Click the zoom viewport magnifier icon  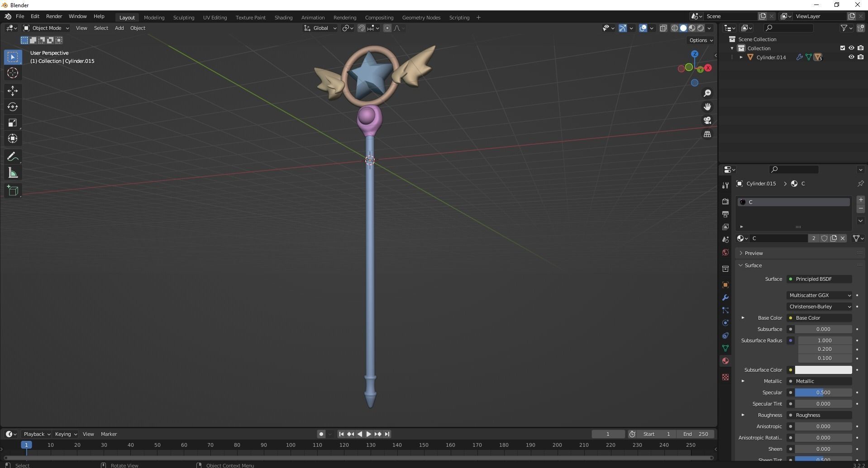pyautogui.click(x=707, y=93)
